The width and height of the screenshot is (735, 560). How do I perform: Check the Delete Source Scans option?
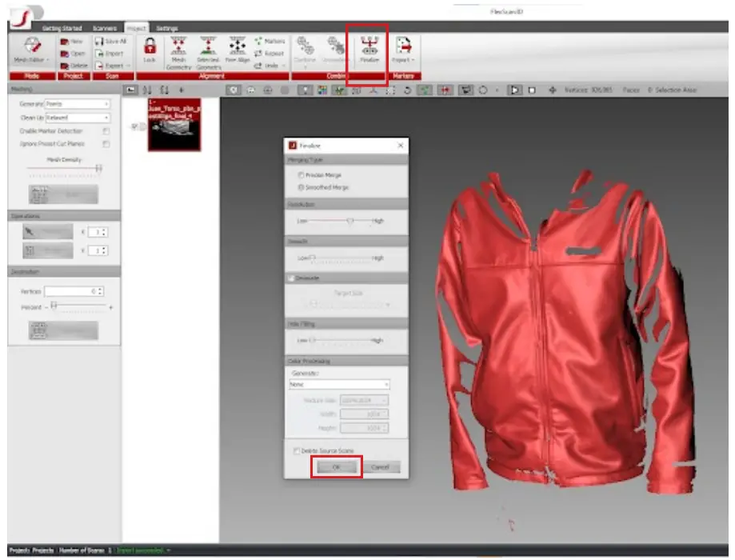pos(298,451)
